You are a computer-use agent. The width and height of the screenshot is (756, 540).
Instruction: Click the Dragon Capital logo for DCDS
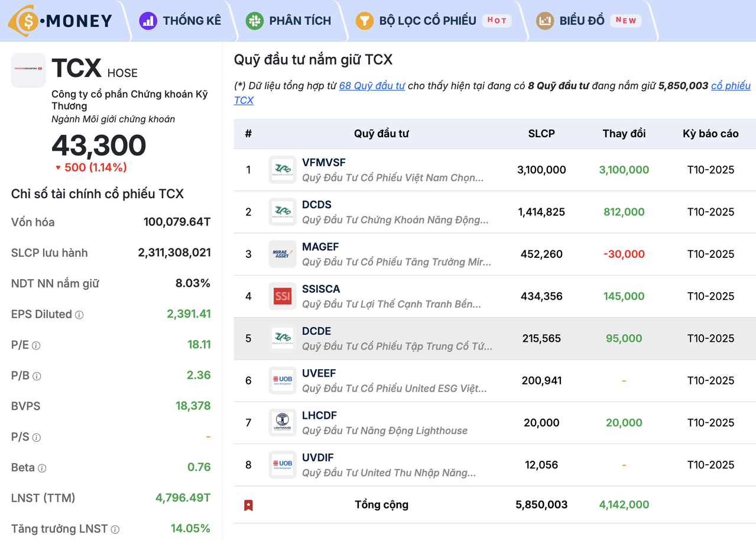pos(283,212)
